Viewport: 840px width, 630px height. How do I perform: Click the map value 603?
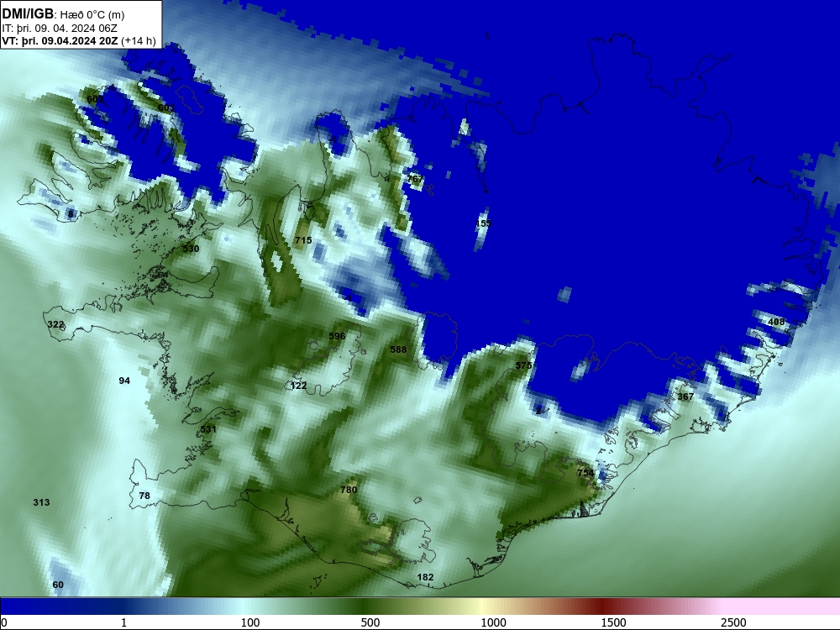point(166,108)
